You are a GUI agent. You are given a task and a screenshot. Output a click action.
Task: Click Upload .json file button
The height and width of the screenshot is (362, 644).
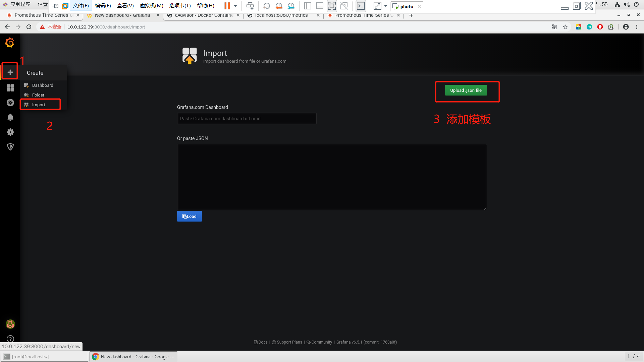(466, 90)
